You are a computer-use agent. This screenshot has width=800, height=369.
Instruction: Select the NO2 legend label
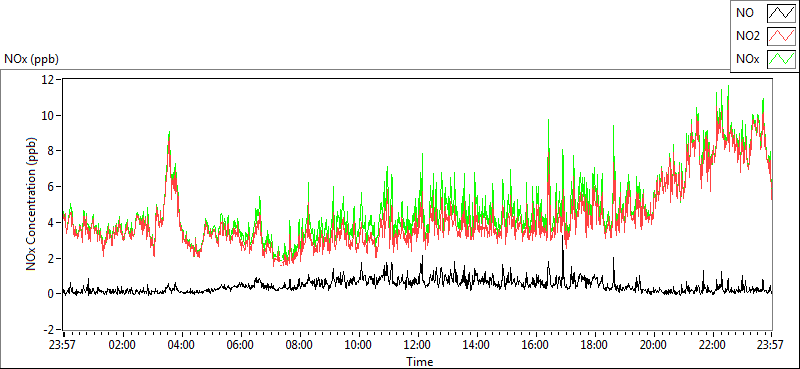click(748, 36)
